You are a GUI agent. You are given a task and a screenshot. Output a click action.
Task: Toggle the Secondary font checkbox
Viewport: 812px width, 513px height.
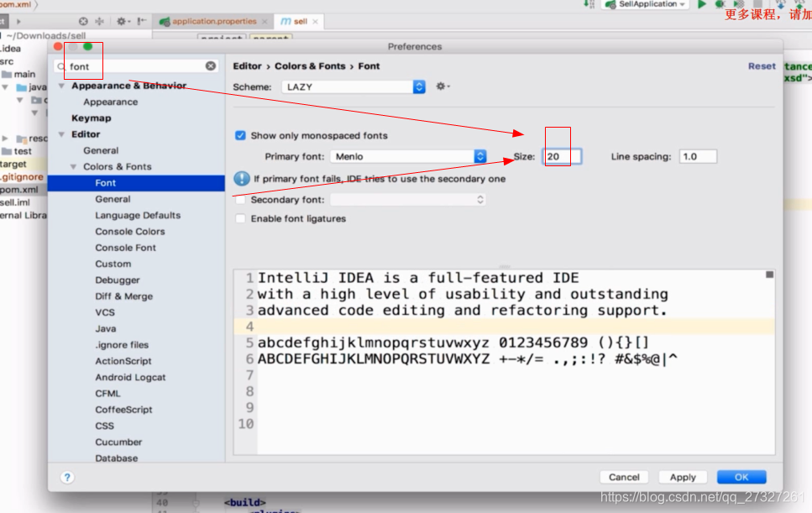coord(240,199)
